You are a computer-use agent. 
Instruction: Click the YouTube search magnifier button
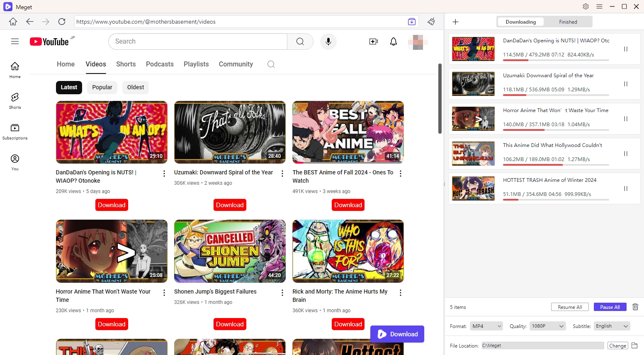tap(300, 42)
